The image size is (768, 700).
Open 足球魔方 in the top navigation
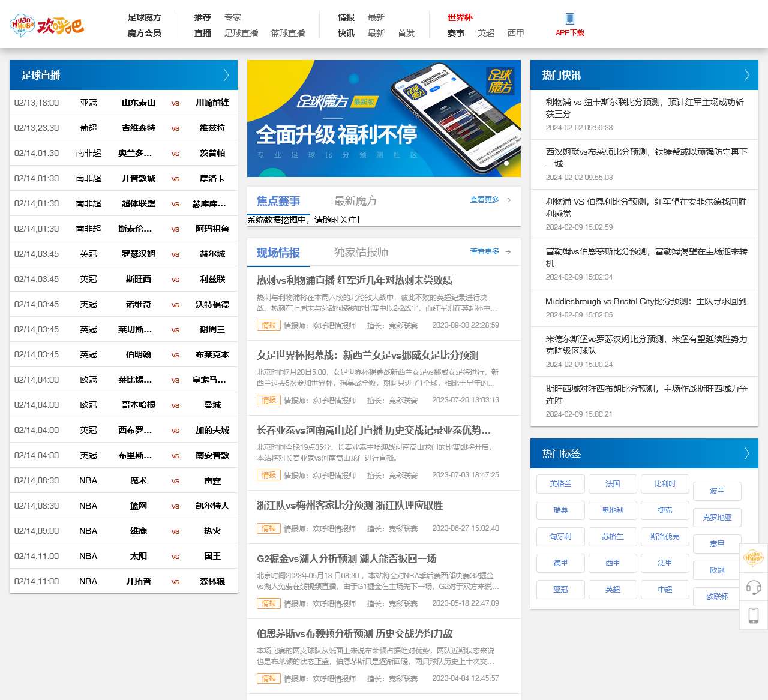[145, 17]
